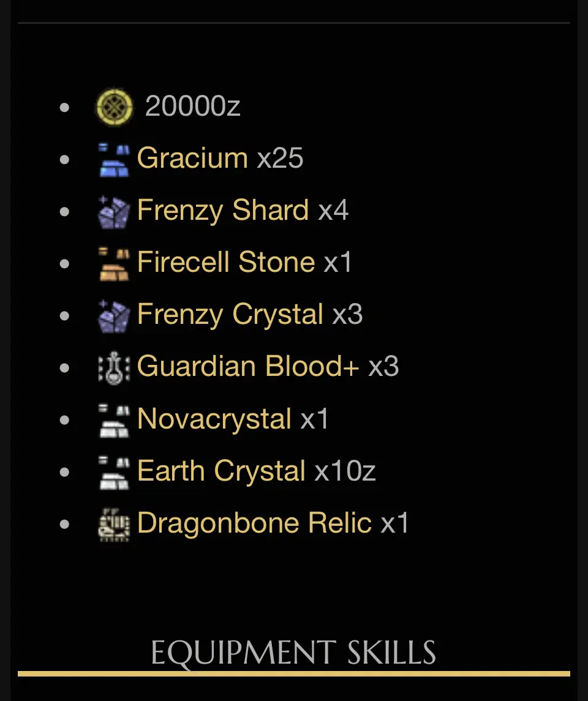Click the blue ore icon beside Gracium

coord(114,160)
